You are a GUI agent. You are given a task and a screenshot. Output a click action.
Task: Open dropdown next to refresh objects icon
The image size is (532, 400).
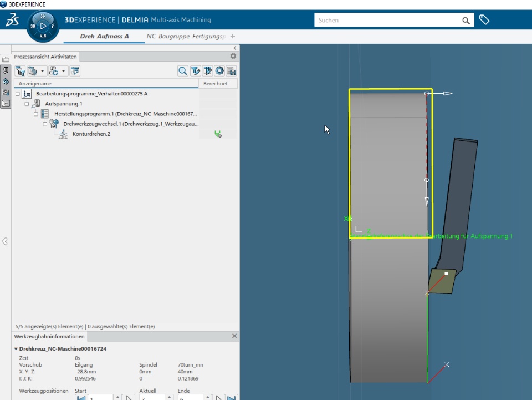click(63, 71)
